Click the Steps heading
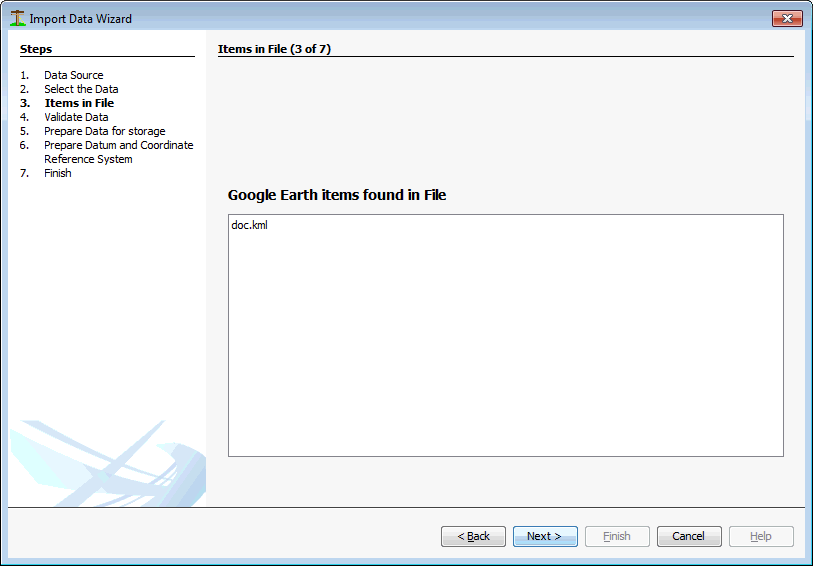The width and height of the screenshot is (813, 566). [x=36, y=49]
